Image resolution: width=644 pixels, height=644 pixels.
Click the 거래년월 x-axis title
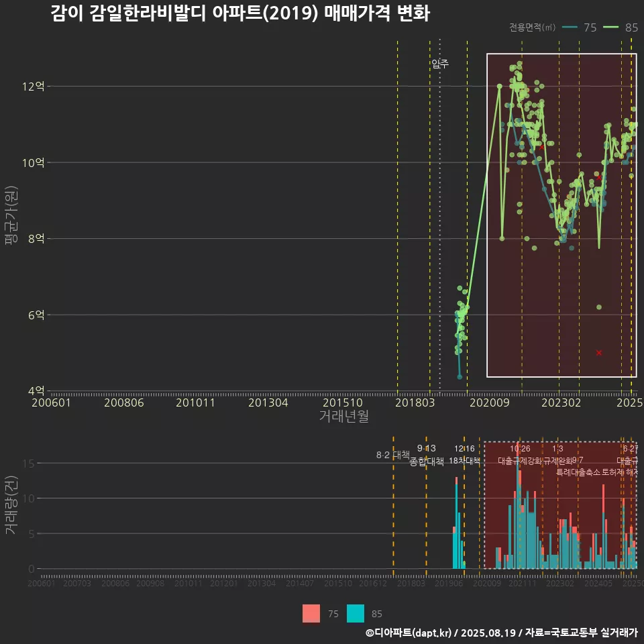point(343,416)
